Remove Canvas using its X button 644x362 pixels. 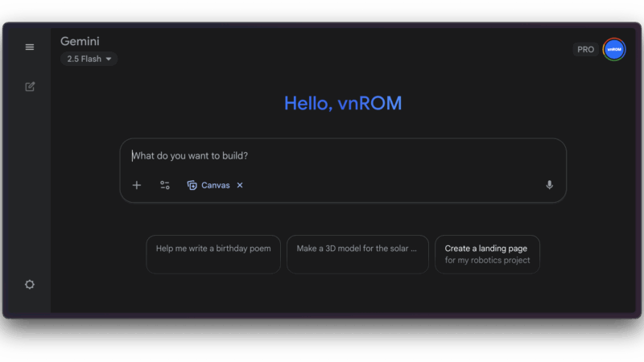click(240, 185)
